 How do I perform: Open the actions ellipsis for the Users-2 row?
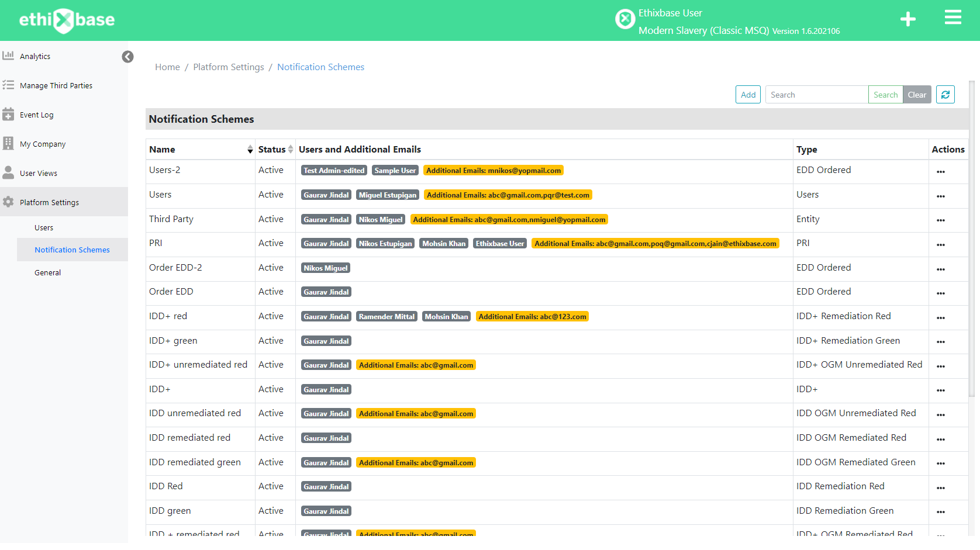tap(940, 171)
